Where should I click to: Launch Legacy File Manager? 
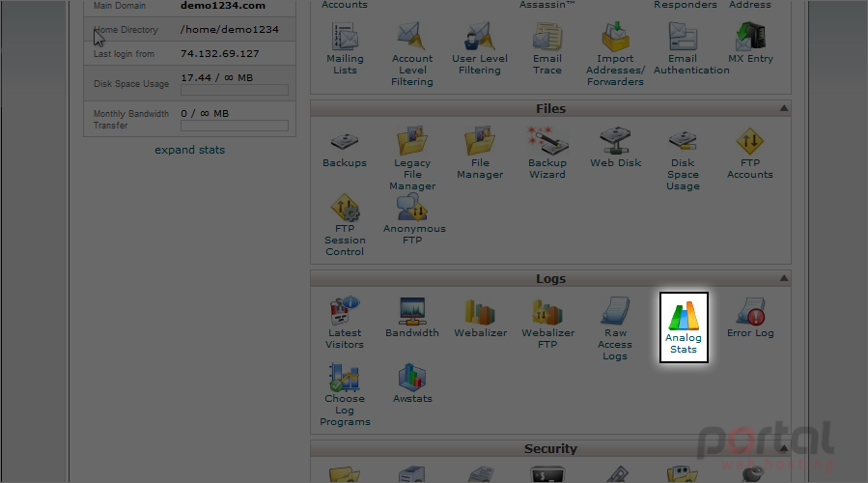point(412,159)
